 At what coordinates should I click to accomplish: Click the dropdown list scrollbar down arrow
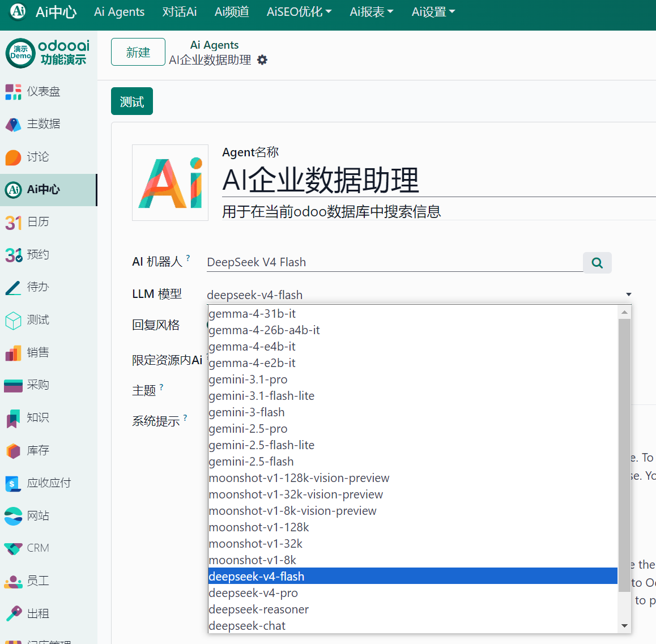[x=624, y=626]
